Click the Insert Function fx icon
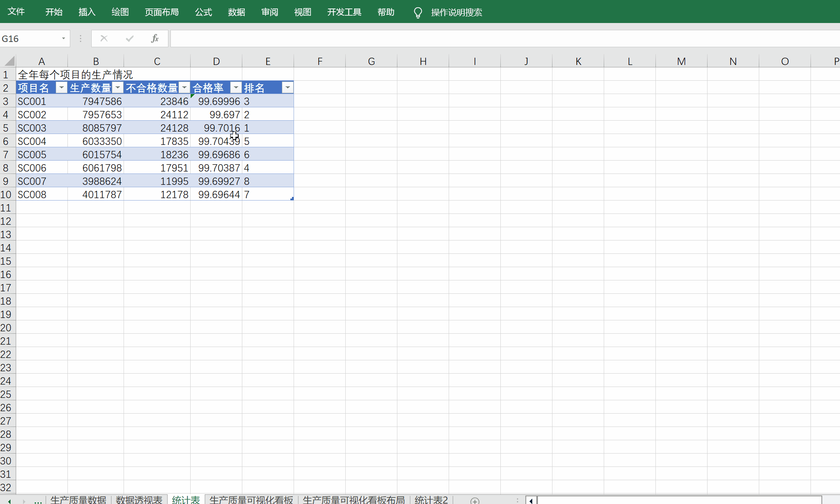Image resolution: width=840 pixels, height=504 pixels. click(x=155, y=39)
